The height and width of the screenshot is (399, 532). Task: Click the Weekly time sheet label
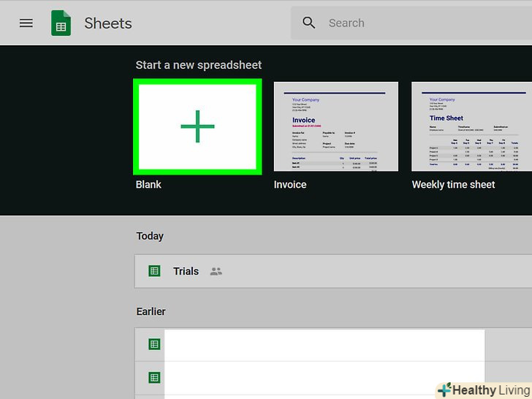point(453,185)
